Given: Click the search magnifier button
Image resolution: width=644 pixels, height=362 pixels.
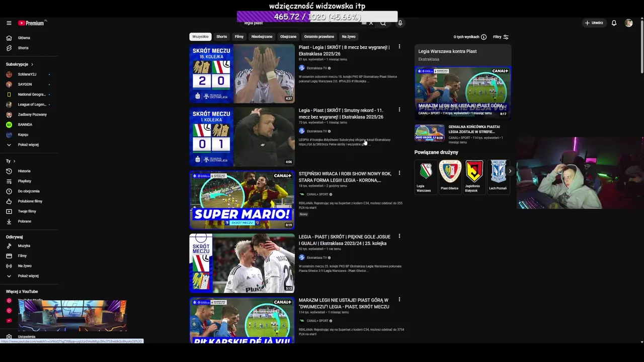Looking at the screenshot, I should click(383, 23).
